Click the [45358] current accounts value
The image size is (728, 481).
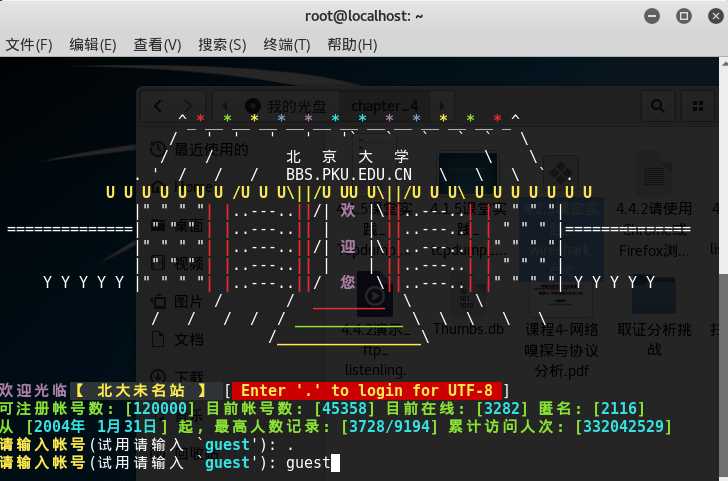pos(344,409)
